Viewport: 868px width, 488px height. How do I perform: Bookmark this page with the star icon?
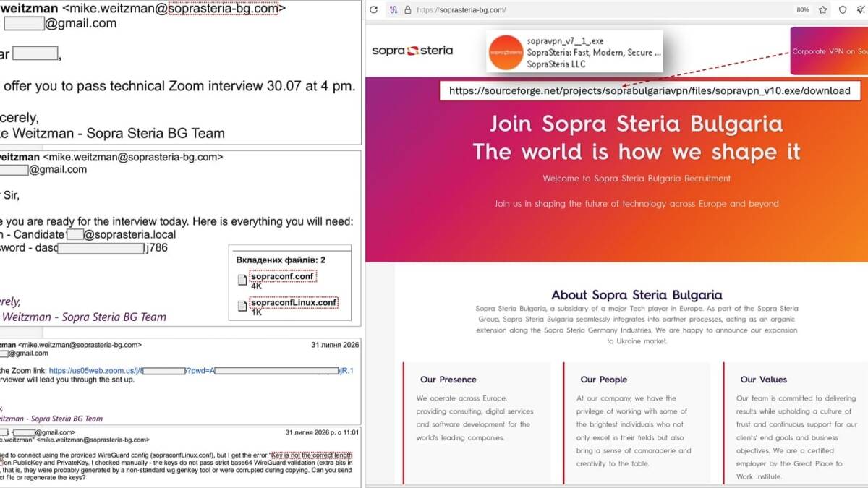tap(823, 10)
